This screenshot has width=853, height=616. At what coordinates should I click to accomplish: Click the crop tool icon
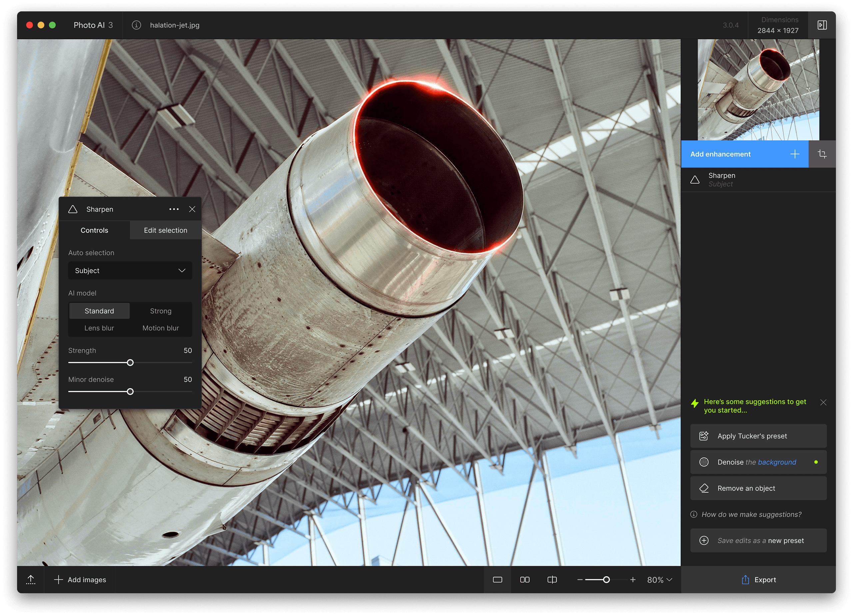822,154
